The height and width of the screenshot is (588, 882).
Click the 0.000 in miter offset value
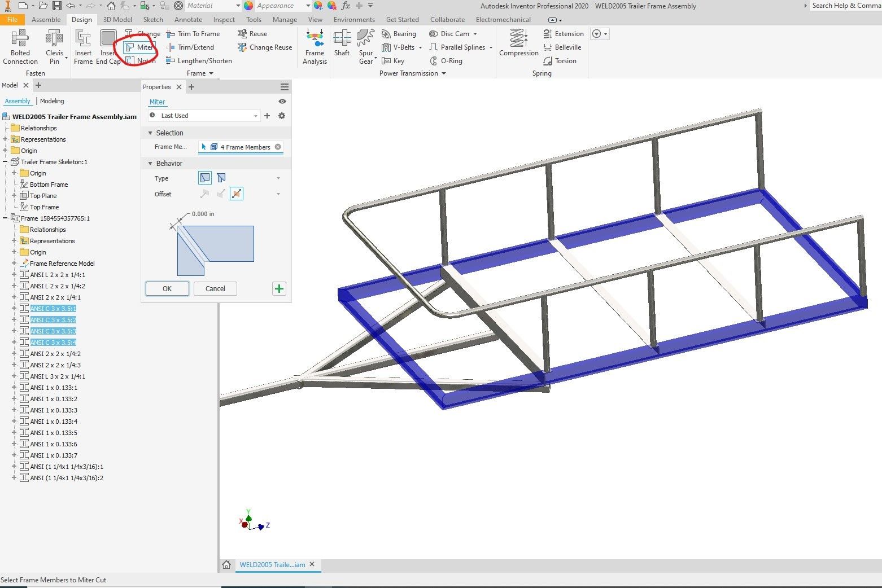pos(203,214)
